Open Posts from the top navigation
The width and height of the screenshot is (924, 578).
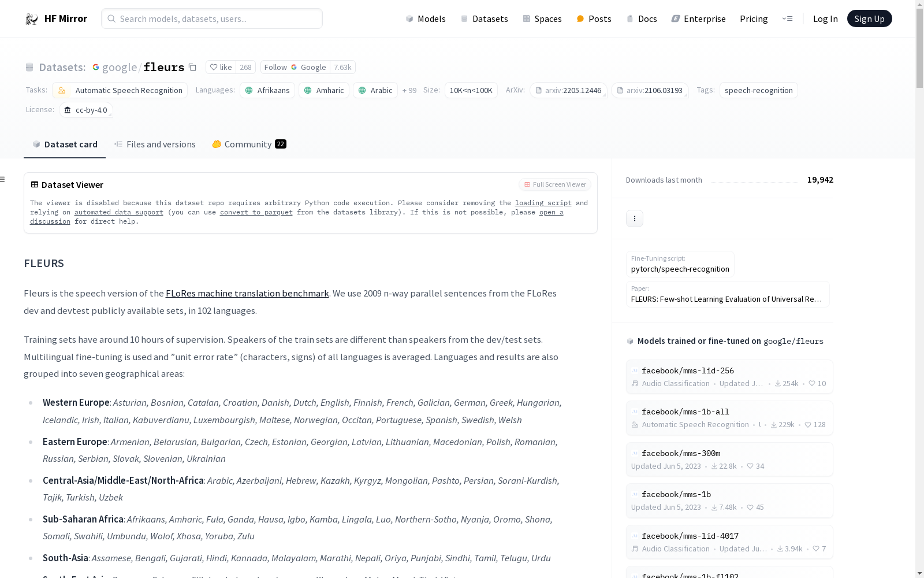coord(594,18)
